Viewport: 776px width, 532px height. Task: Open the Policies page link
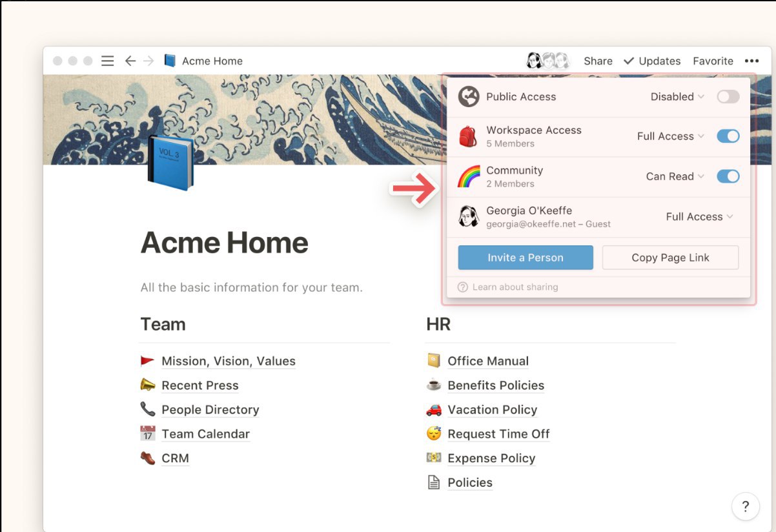470,483
